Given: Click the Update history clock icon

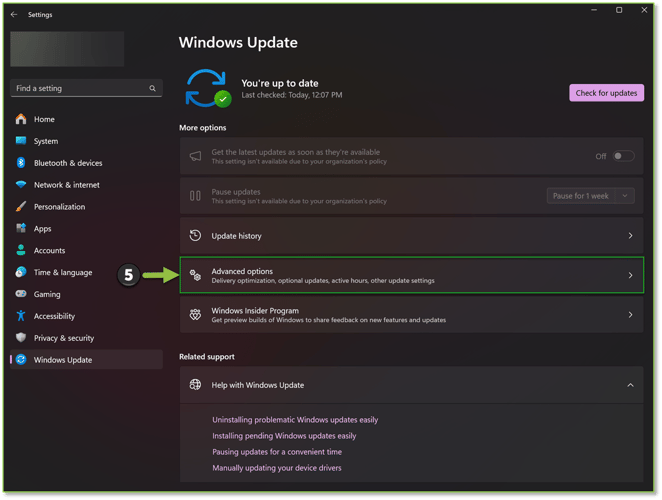Looking at the screenshot, I should tap(195, 236).
